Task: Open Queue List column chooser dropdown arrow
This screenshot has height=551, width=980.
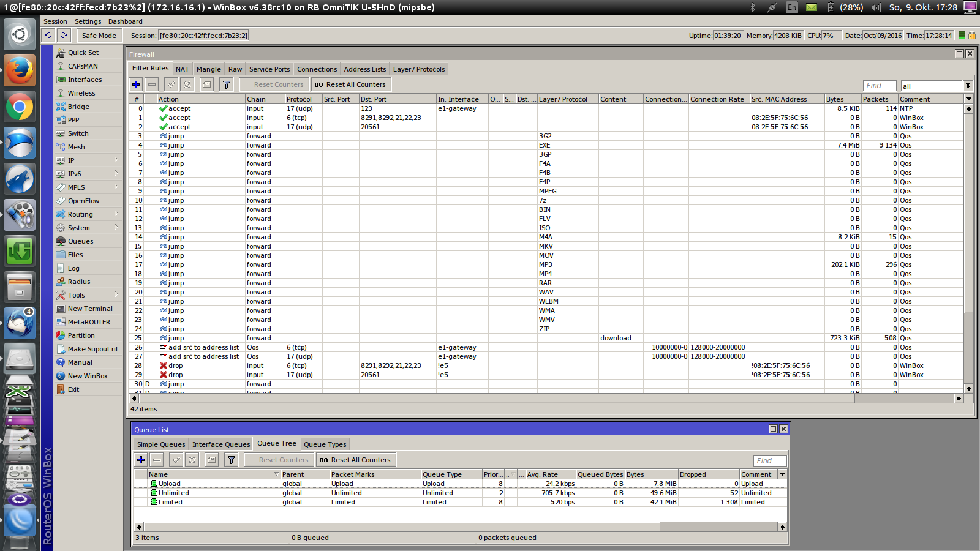Action: pos(782,474)
